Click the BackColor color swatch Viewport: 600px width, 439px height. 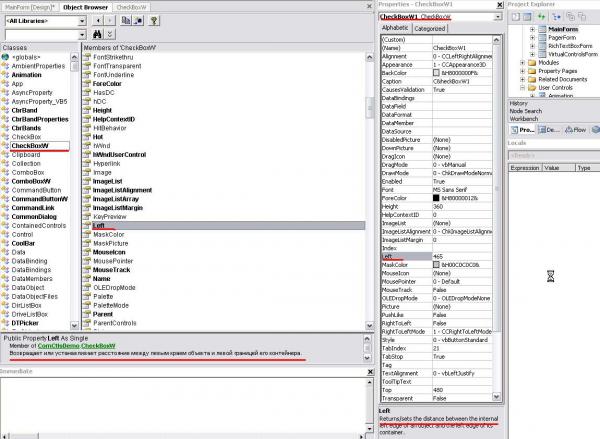[x=436, y=73]
